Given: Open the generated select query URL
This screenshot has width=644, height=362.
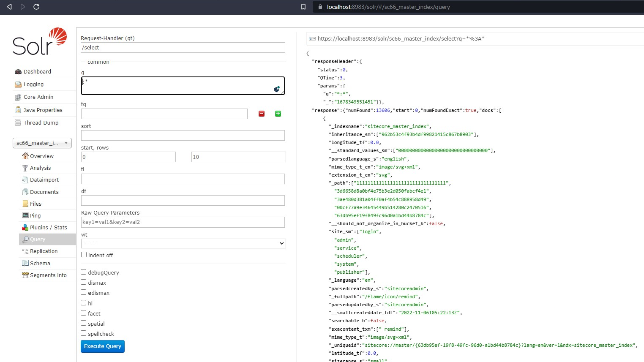Looking at the screenshot, I should (401, 38).
